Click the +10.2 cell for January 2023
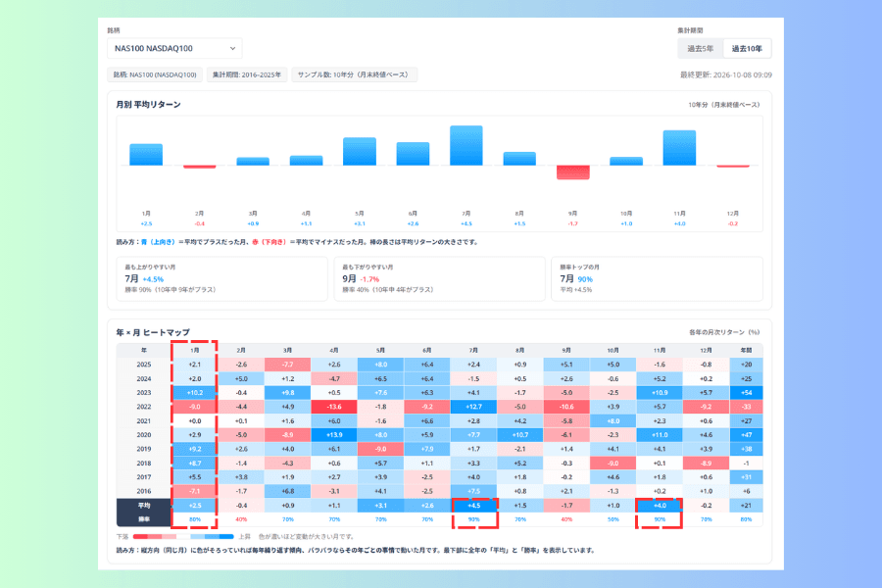 [195, 393]
